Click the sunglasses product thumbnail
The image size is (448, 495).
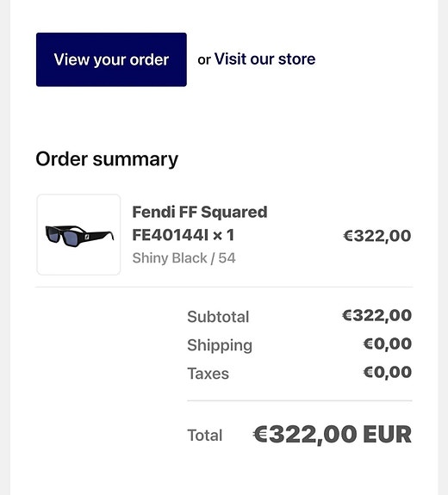tap(78, 234)
